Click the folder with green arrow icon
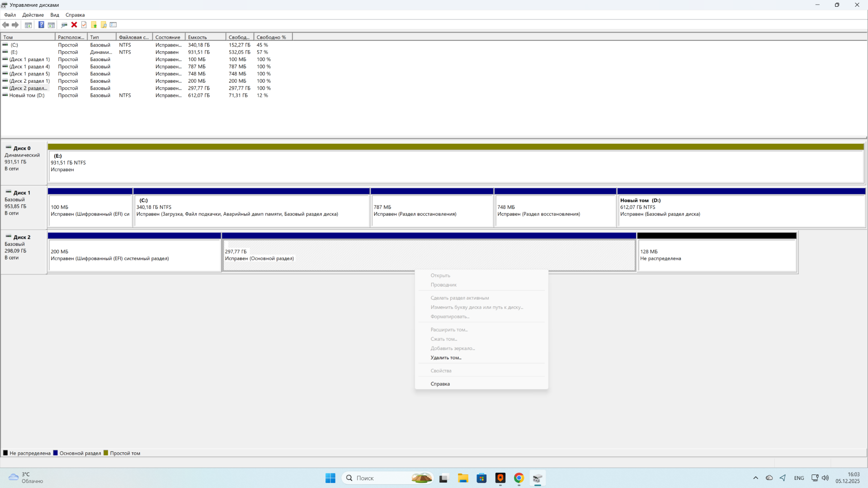This screenshot has width=868, height=488. [94, 25]
